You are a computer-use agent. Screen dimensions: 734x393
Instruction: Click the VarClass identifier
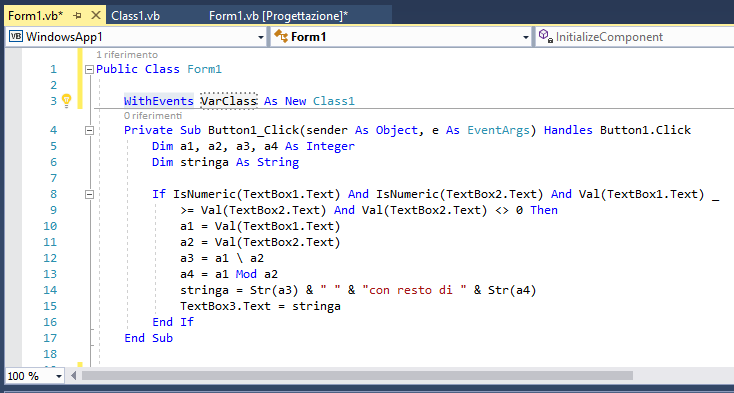229,101
